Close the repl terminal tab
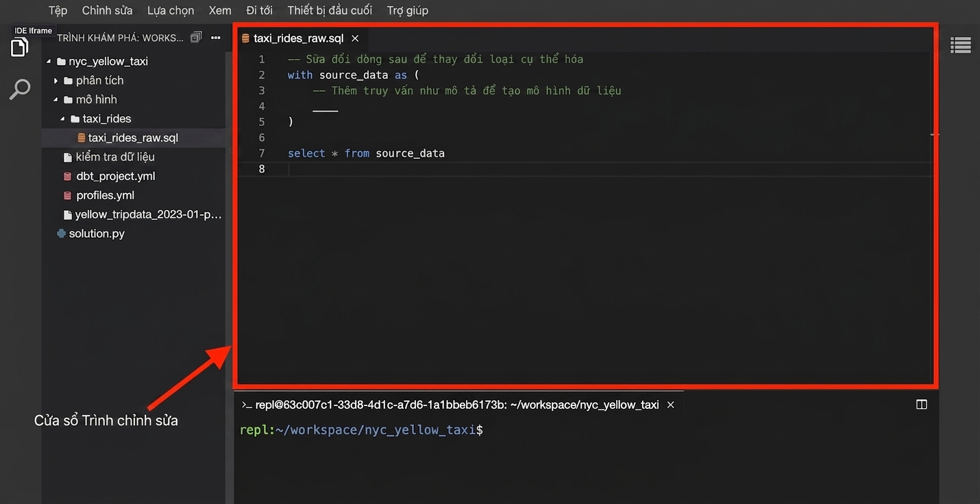Screen dimensions: 980x504 pos(671,405)
